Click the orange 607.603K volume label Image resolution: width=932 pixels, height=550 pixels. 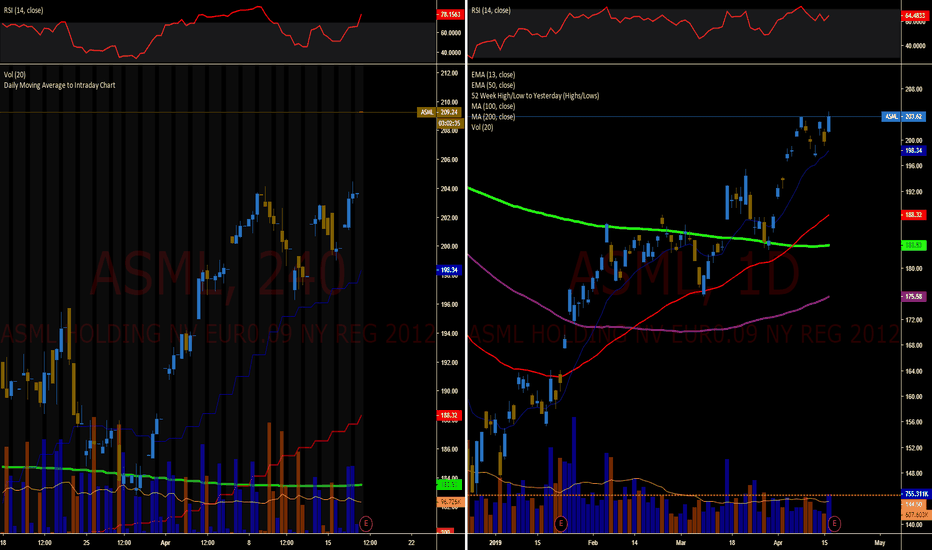[x=916, y=514]
